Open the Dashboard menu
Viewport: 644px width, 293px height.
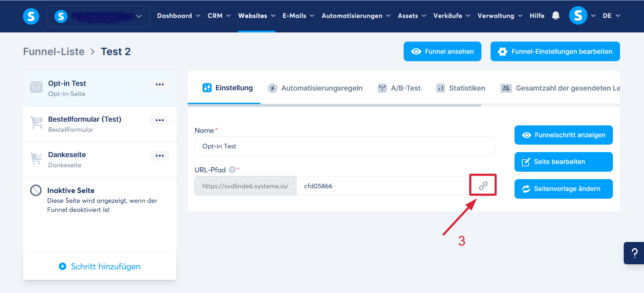(x=178, y=16)
